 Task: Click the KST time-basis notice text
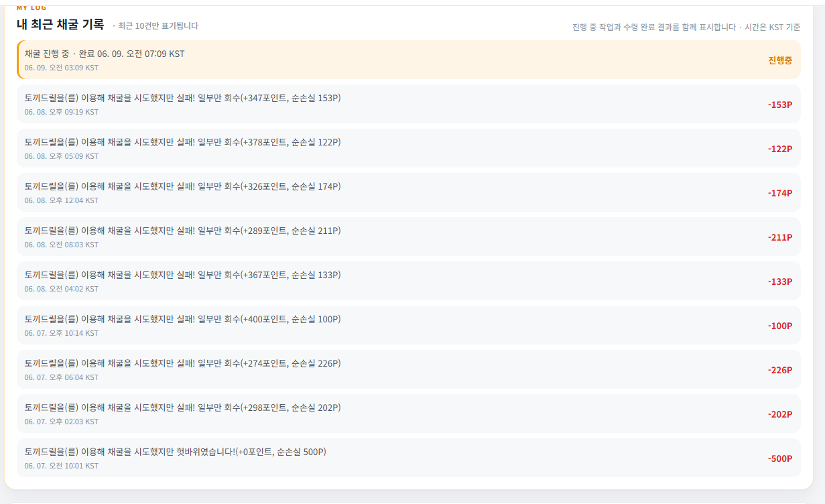686,27
